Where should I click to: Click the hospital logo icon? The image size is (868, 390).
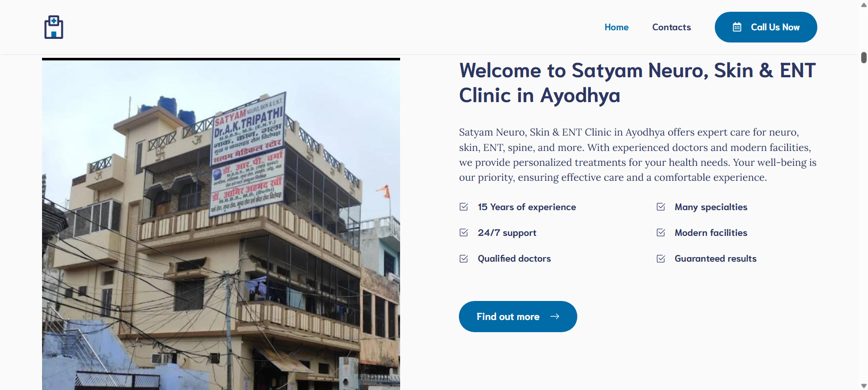[x=53, y=27]
